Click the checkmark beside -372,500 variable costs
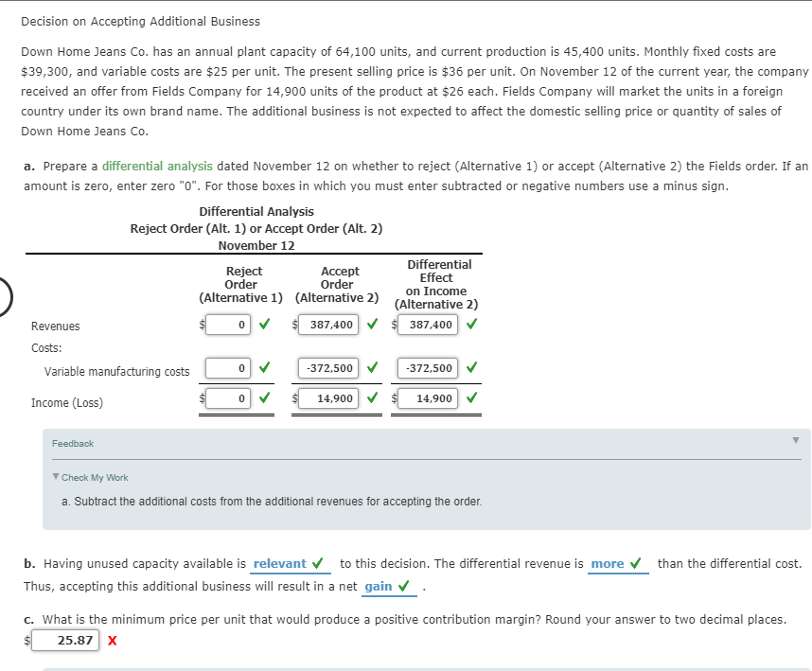Viewport: 812px width, 671px height. [x=372, y=367]
